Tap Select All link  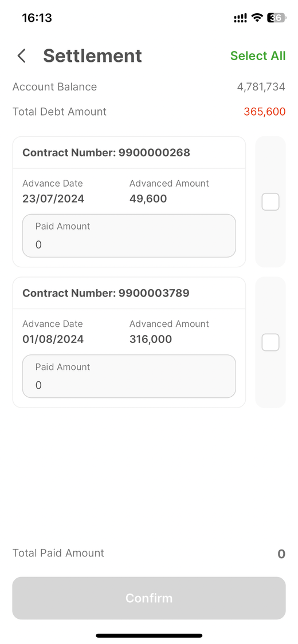tap(258, 56)
